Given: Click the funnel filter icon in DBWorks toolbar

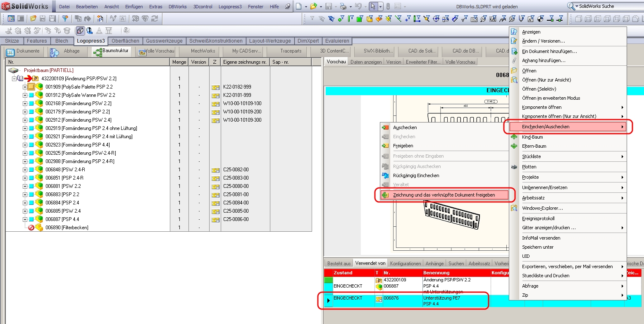Looking at the screenshot, I should click(65, 19).
